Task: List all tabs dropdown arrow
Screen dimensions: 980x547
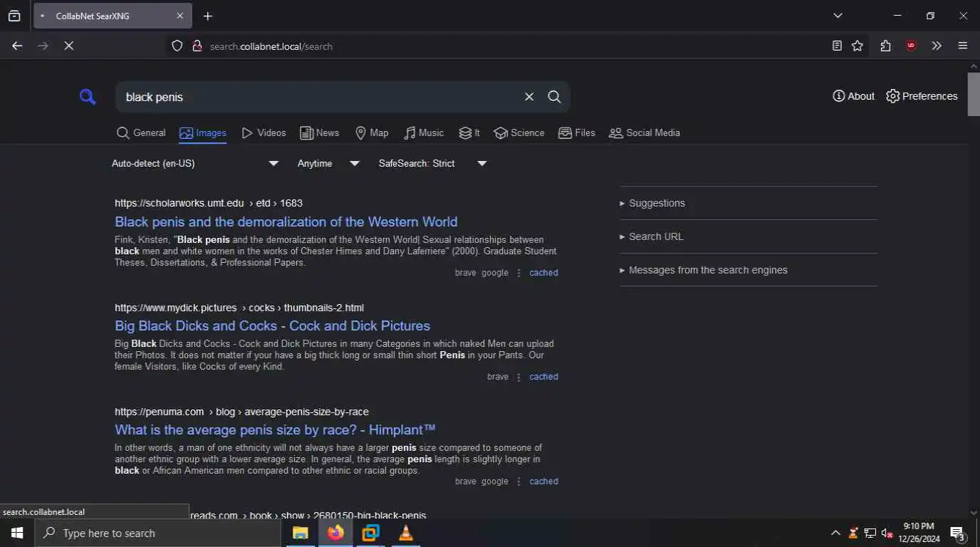Action: coord(838,16)
